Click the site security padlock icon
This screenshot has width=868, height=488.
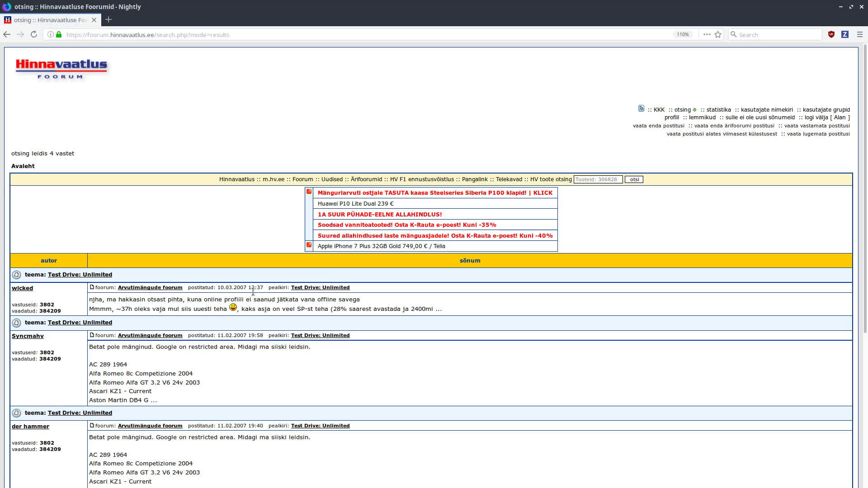pyautogui.click(x=59, y=34)
